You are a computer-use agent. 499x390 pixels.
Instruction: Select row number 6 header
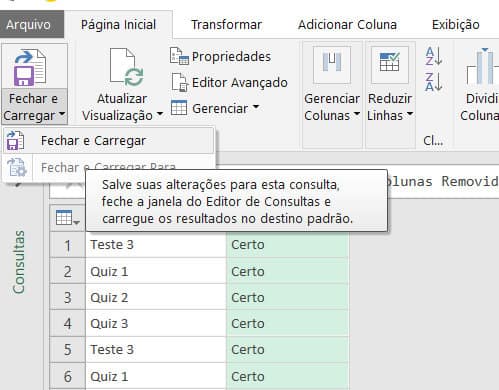click(x=68, y=376)
